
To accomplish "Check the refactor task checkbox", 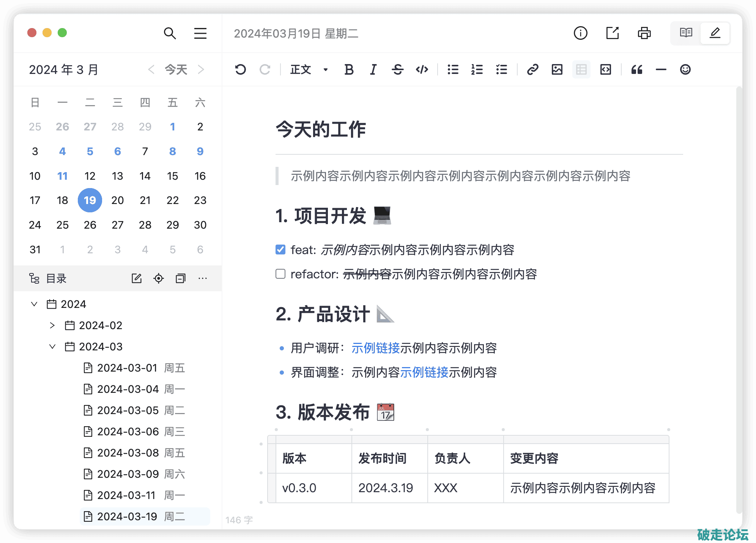I will [280, 274].
